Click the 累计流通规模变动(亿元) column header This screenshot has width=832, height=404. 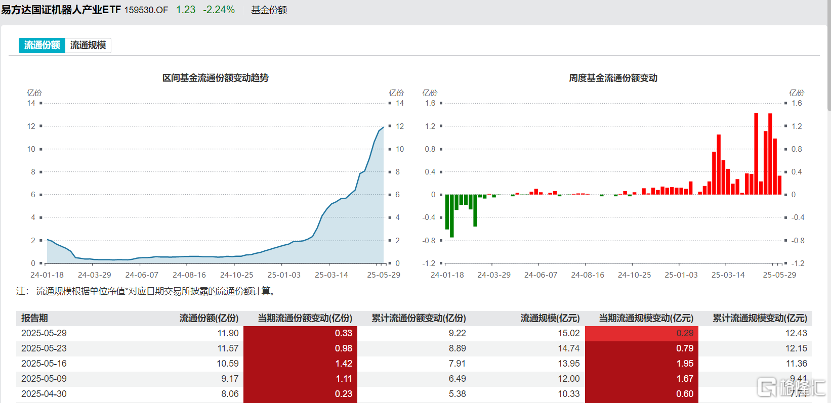[760, 319]
